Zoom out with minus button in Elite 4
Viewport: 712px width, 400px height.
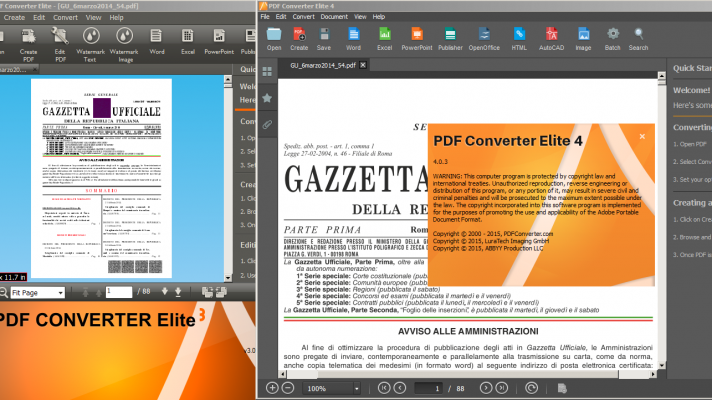(288, 388)
